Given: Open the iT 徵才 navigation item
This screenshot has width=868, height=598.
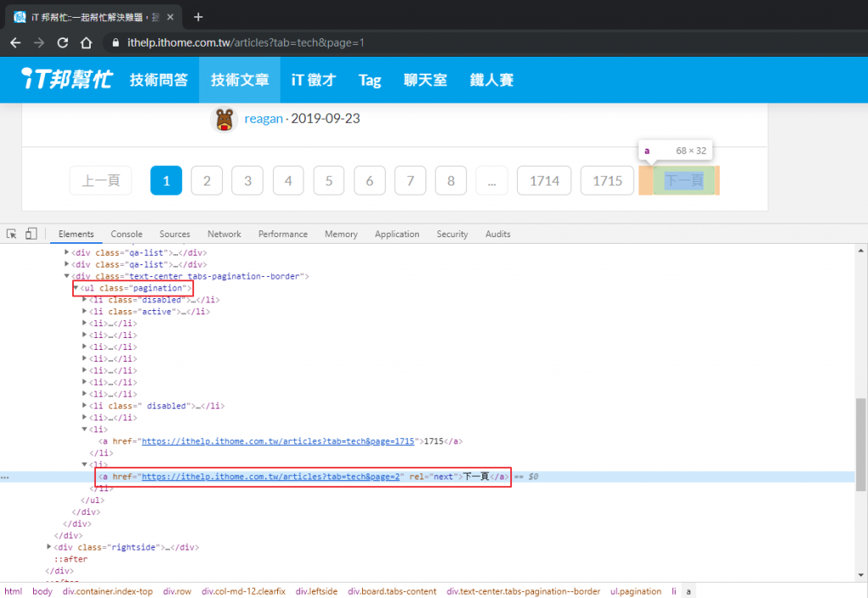Looking at the screenshot, I should pos(314,80).
